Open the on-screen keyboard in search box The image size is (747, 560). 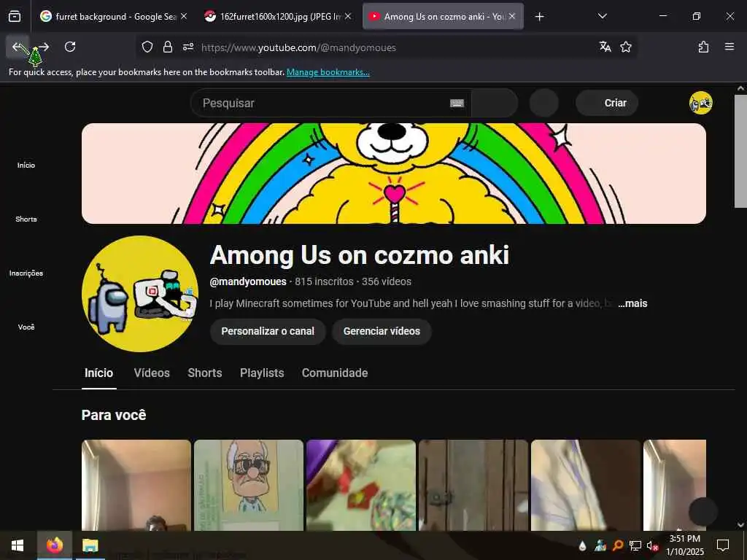pyautogui.click(x=457, y=104)
